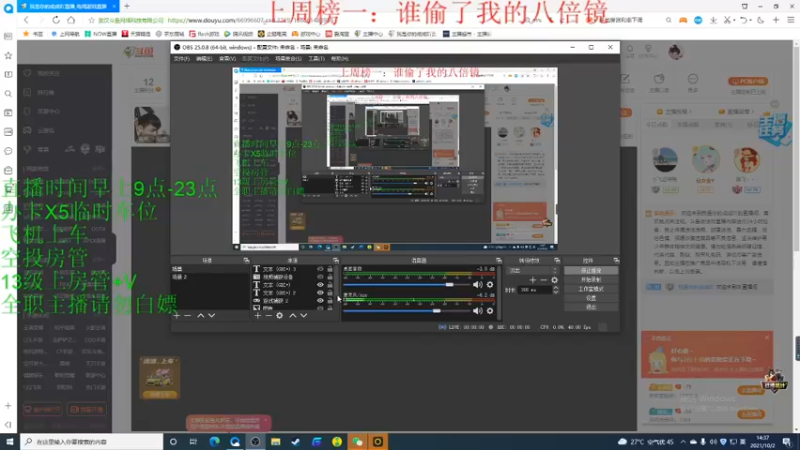Mute the 麦克风/Aux speaker icon
800x450 pixels.
[478, 311]
